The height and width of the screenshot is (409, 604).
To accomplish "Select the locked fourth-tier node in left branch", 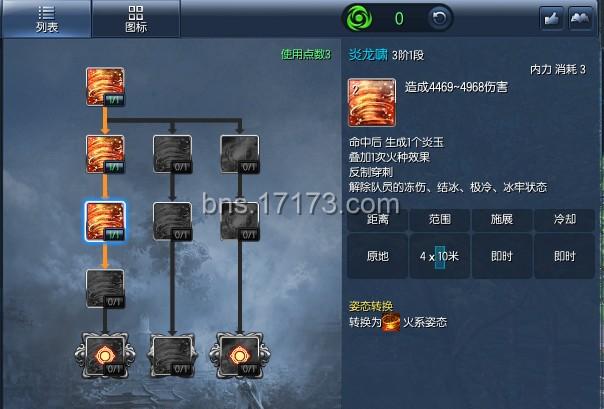I will coord(105,288).
